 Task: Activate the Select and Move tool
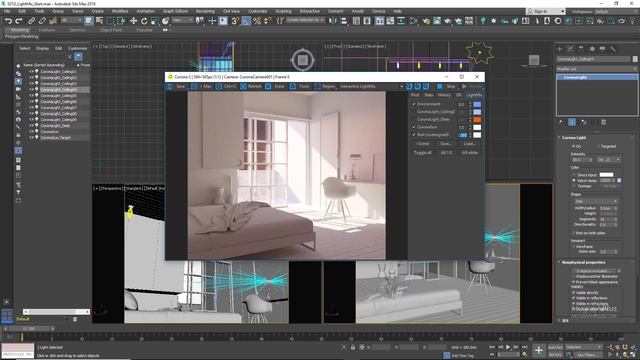(x=133, y=21)
